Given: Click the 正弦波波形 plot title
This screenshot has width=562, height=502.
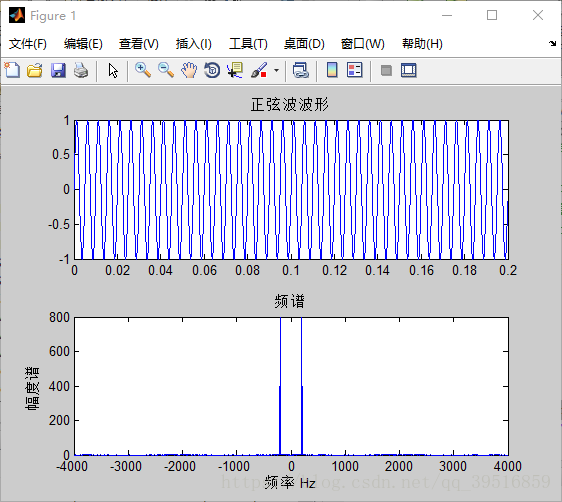Looking at the screenshot, I should point(290,105).
